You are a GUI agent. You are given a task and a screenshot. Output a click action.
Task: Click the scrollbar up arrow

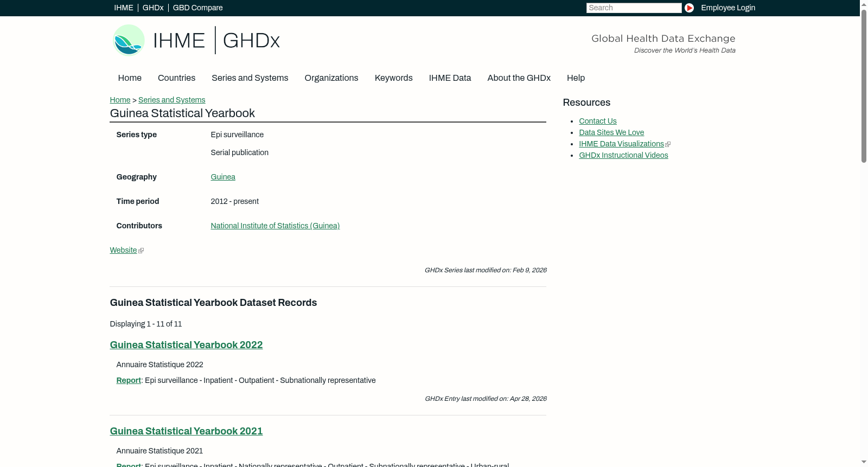pos(864,4)
